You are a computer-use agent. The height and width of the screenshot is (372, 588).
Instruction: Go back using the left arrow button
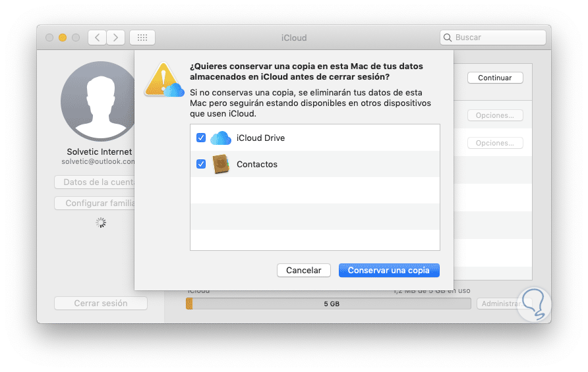click(97, 38)
